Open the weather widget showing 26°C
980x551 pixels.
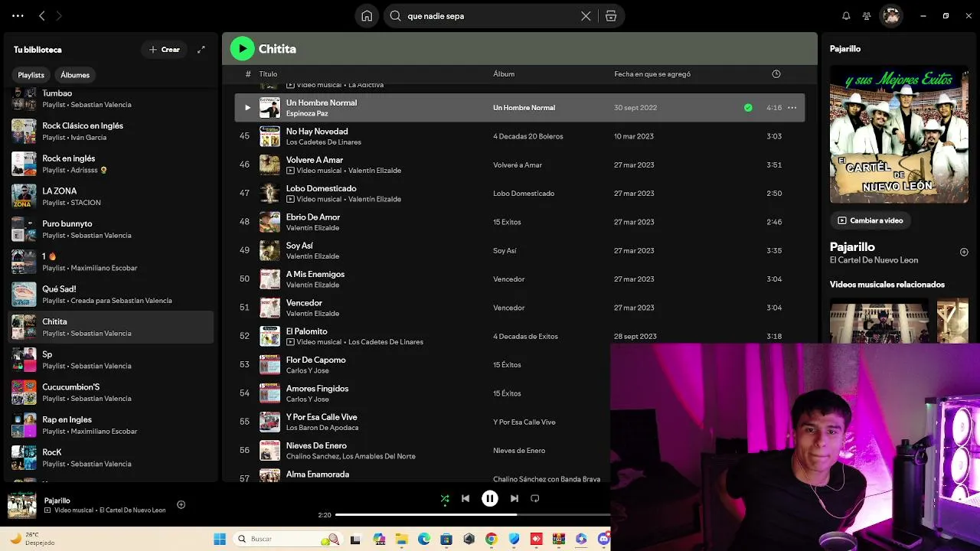pos(31,539)
